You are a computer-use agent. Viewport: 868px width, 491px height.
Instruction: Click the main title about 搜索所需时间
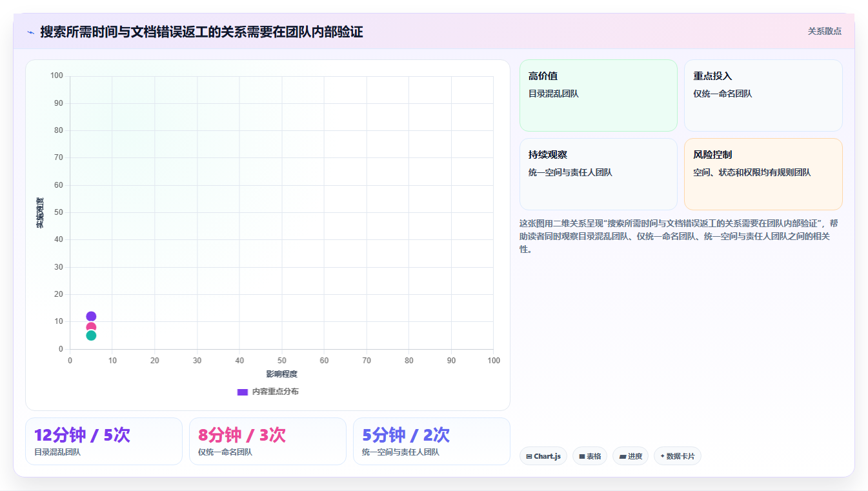click(201, 32)
